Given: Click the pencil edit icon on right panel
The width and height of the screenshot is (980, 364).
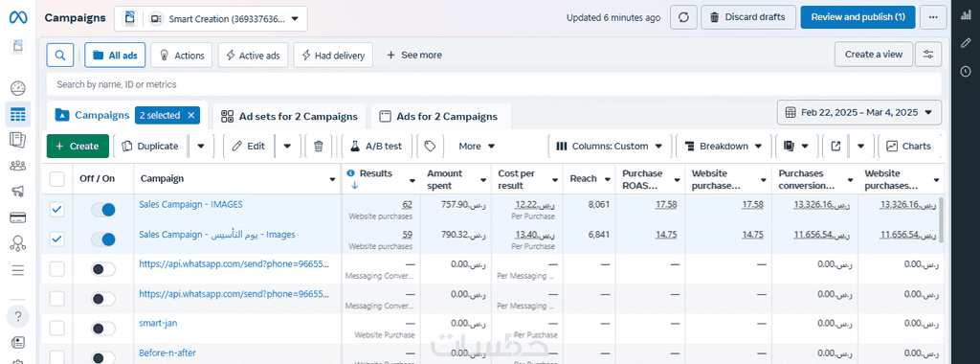Looking at the screenshot, I should [x=967, y=42].
